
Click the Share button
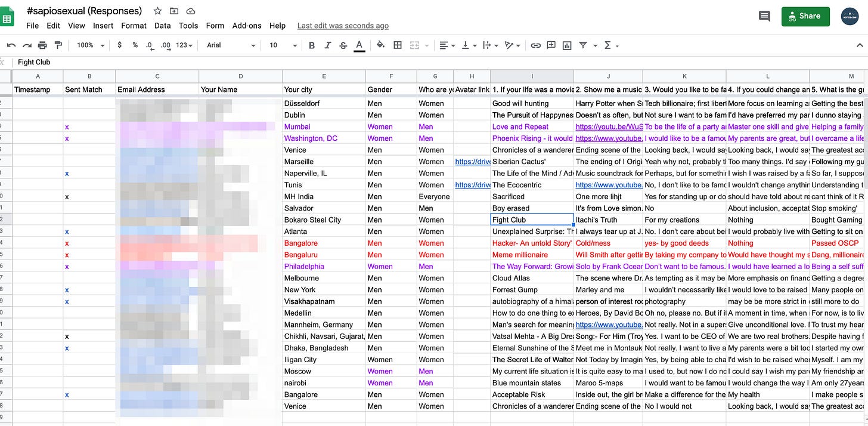pyautogui.click(x=805, y=16)
